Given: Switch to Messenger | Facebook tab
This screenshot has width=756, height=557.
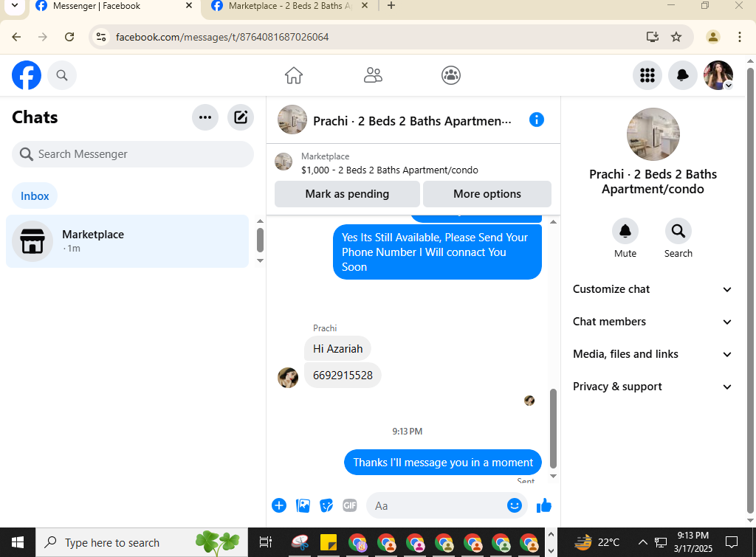Looking at the screenshot, I should tap(114, 6).
